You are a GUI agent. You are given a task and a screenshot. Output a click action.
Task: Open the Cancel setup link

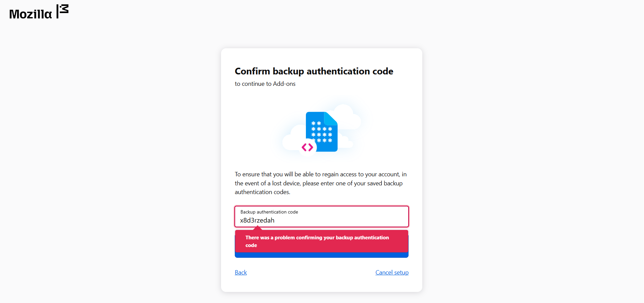[x=392, y=272]
